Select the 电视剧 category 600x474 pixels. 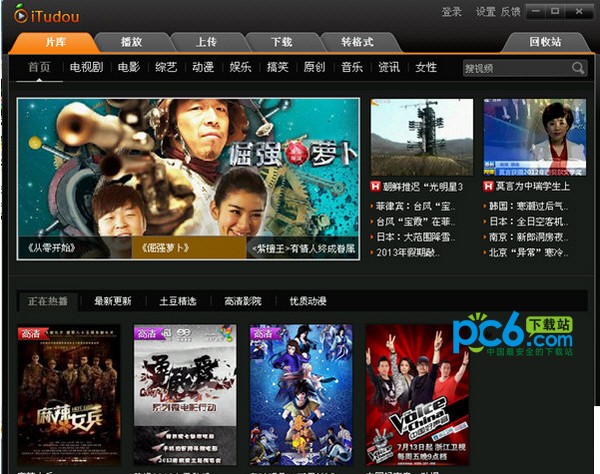(86, 67)
